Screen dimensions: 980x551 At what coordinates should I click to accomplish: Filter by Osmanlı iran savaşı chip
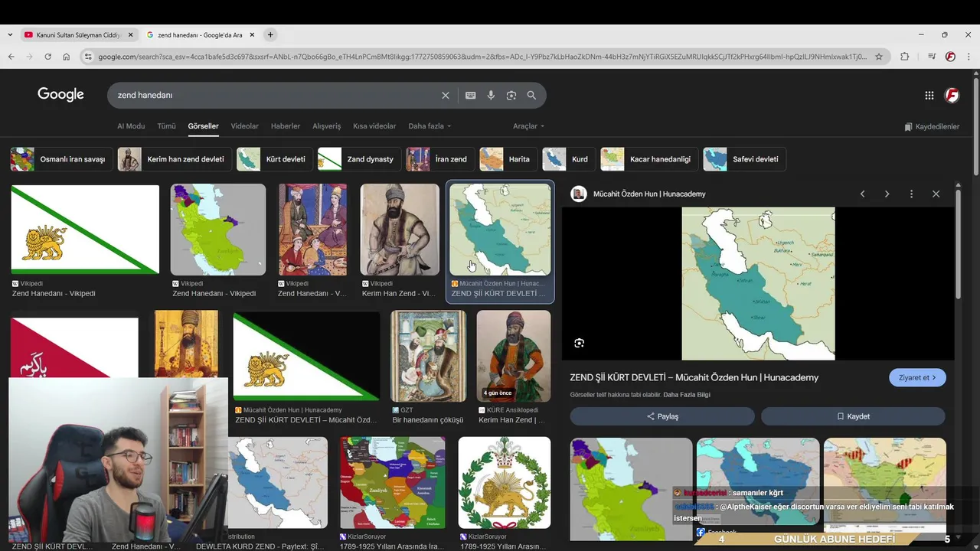tap(61, 159)
